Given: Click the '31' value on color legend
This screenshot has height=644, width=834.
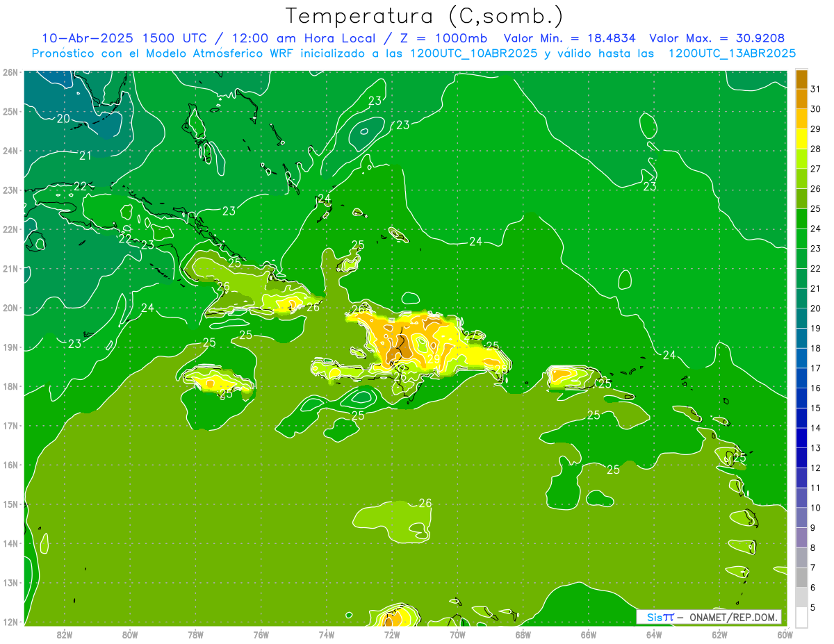Looking at the screenshot, I should (x=816, y=88).
